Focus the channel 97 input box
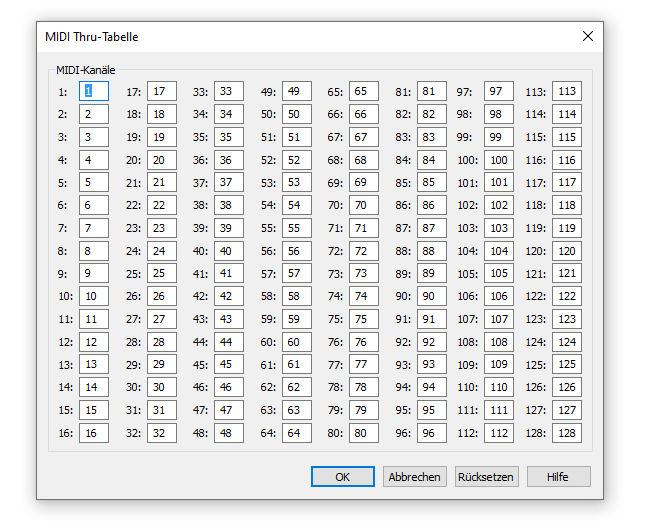Viewport: 652px width, 530px height. coord(499,91)
